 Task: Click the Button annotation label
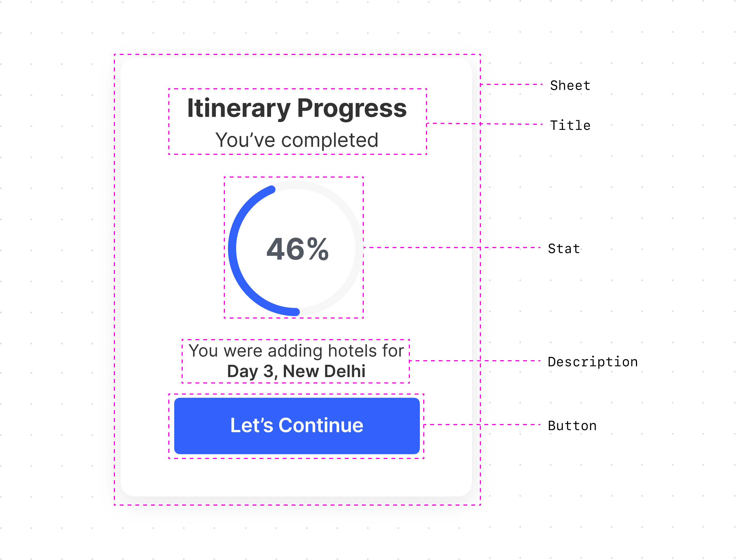[572, 426]
